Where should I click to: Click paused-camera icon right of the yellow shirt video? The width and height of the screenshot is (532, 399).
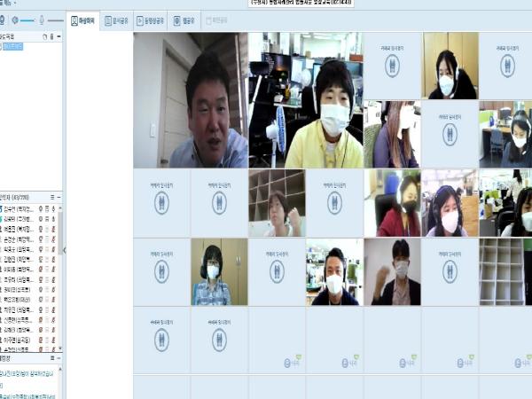392,66
